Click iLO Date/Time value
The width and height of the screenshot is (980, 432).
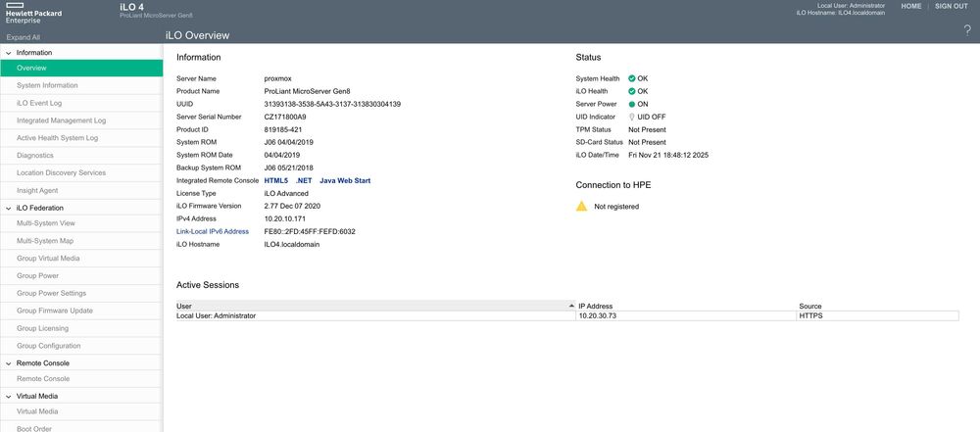(x=668, y=155)
